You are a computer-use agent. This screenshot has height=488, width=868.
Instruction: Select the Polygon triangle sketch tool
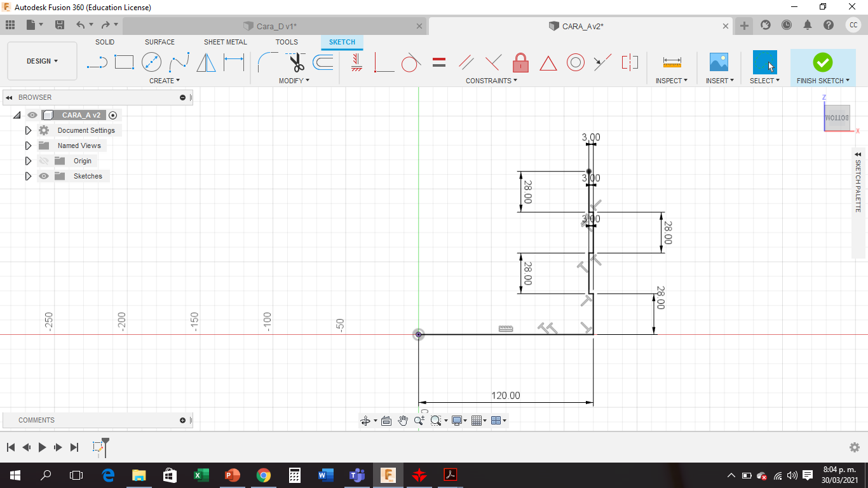pos(206,62)
